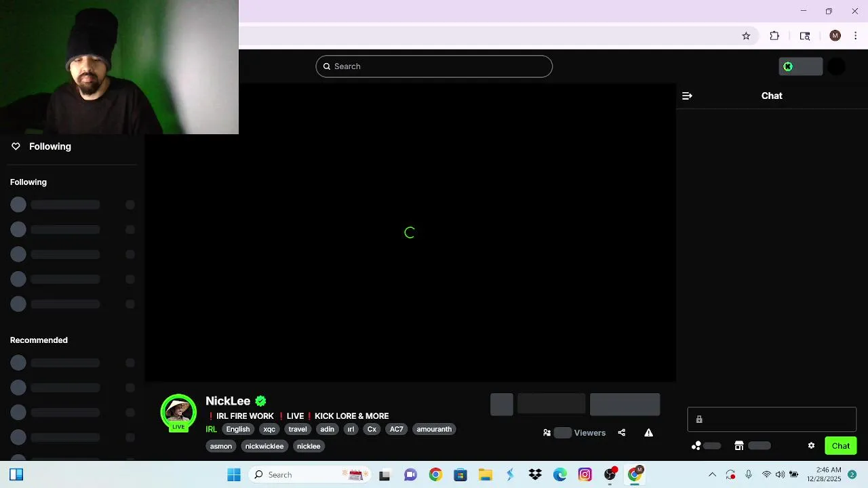Bookmark this page with the star icon
Screen dimensions: 868x488
click(746, 36)
